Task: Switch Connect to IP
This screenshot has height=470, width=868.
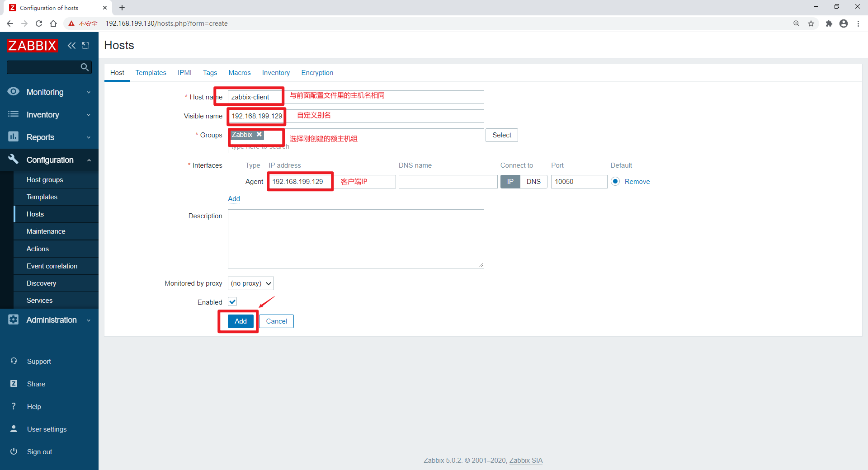Action: [x=510, y=181]
